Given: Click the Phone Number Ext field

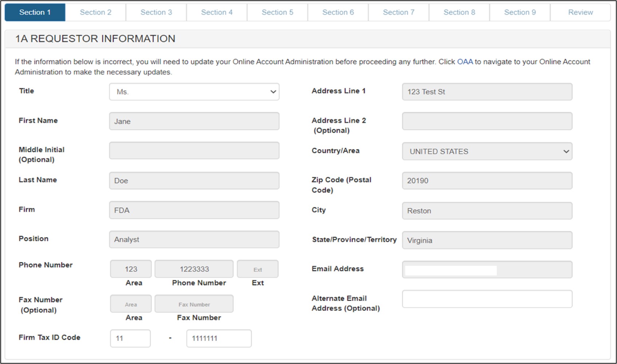Looking at the screenshot, I should pyautogui.click(x=257, y=269).
